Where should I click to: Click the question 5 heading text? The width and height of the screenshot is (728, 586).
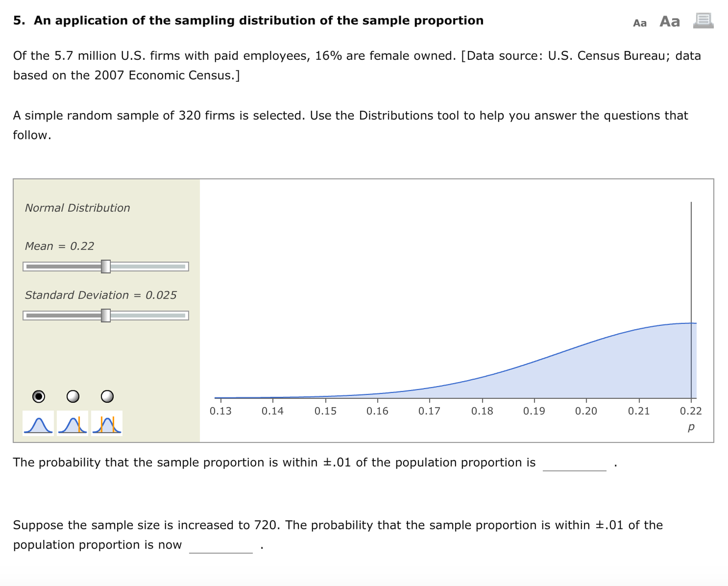248,20
